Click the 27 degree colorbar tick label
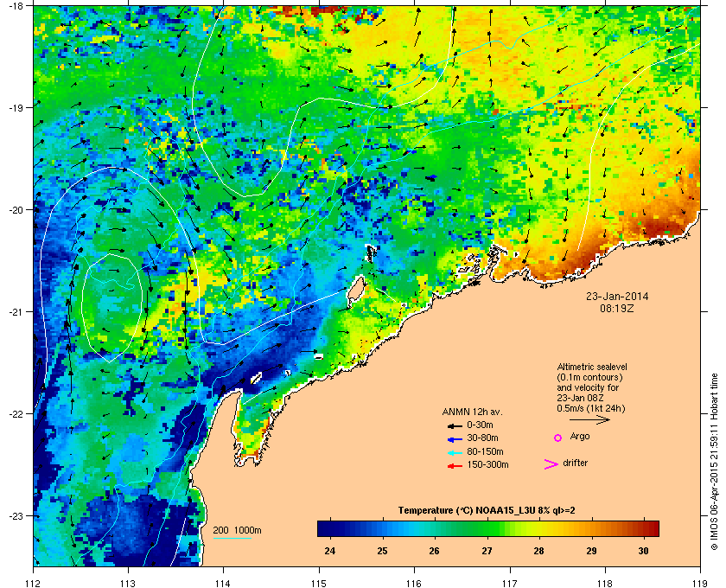The height and width of the screenshot is (588, 726). [487, 551]
